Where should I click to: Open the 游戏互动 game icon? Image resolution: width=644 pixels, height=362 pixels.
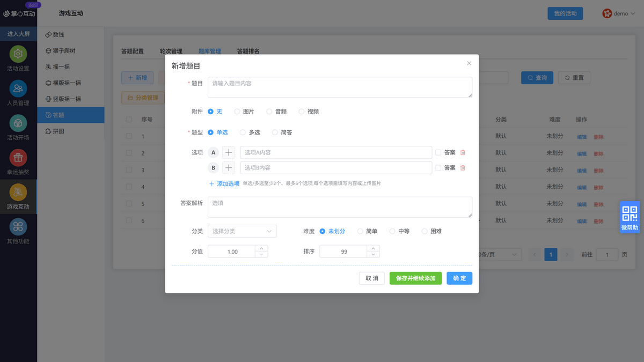pyautogui.click(x=18, y=192)
